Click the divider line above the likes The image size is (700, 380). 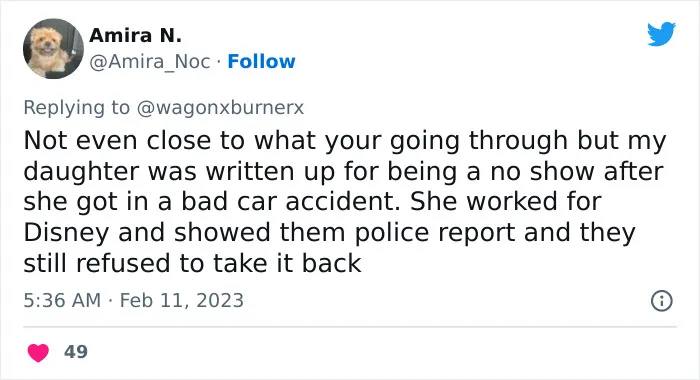click(350, 327)
